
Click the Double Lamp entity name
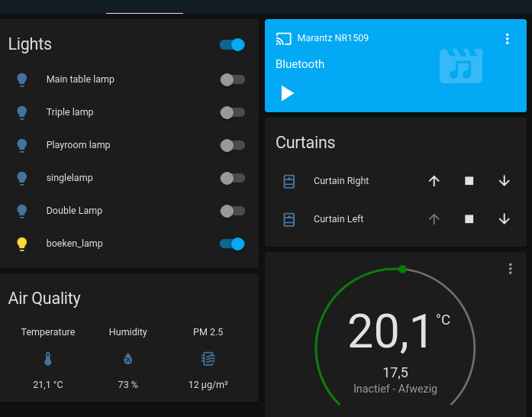click(x=74, y=211)
